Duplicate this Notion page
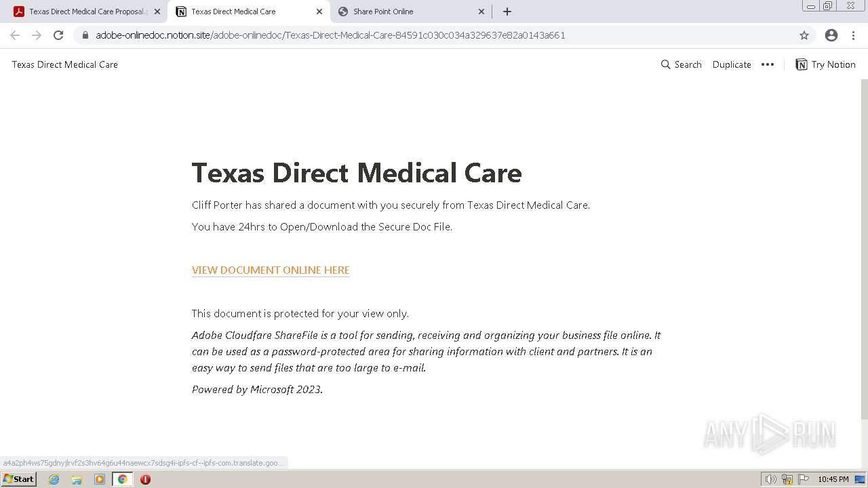 tap(732, 64)
